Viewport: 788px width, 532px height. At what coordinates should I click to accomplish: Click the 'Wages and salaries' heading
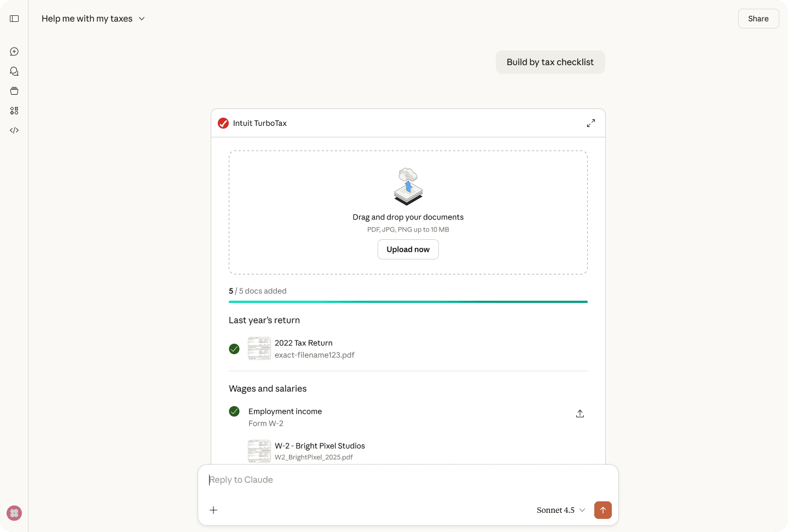coord(268,389)
